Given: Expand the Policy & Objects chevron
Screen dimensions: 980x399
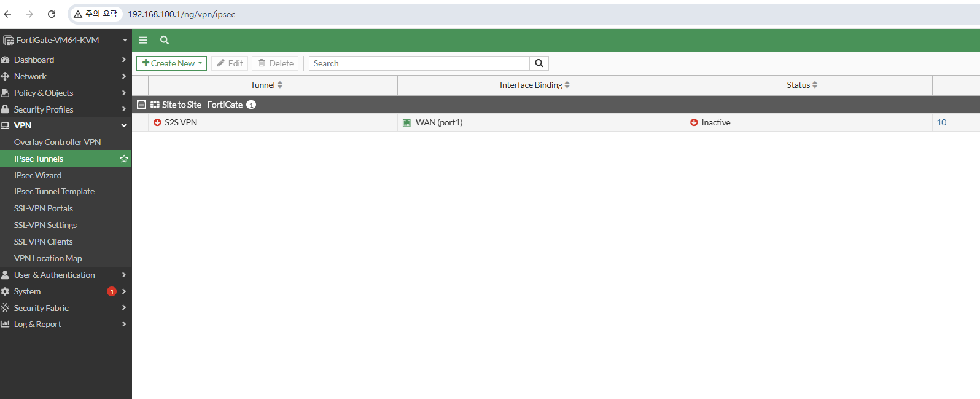Looking at the screenshot, I should tap(124, 93).
